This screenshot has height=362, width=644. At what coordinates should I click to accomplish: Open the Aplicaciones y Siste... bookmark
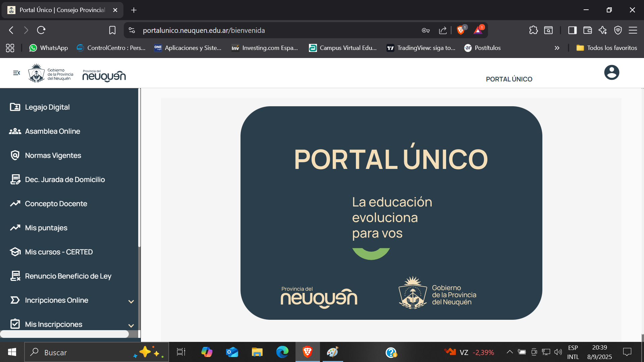click(x=188, y=48)
